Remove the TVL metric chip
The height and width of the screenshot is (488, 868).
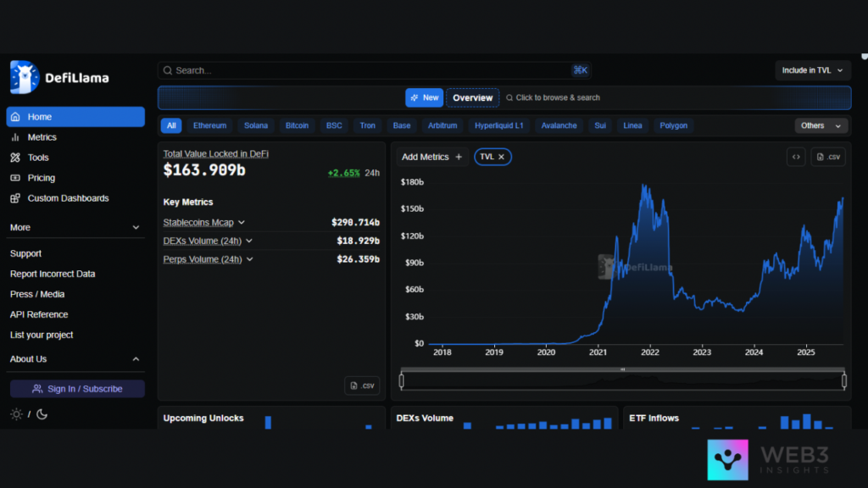tap(502, 157)
